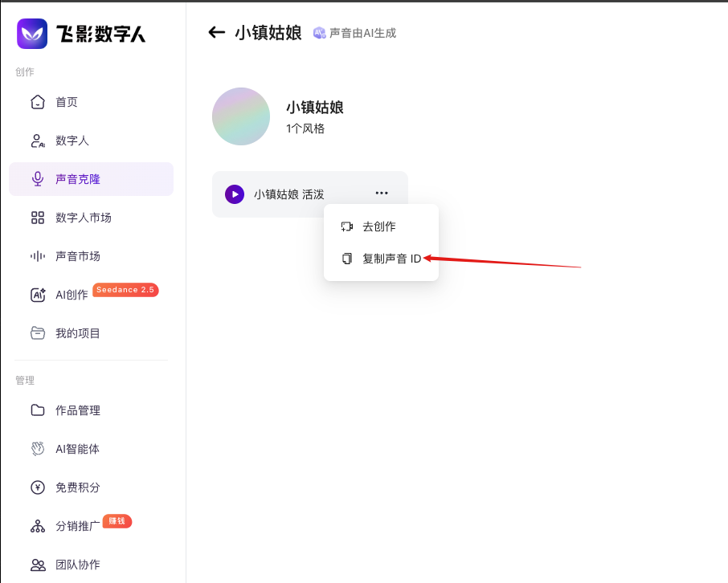
Task: Open 团队协作 in the sidebar
Action: click(91, 565)
